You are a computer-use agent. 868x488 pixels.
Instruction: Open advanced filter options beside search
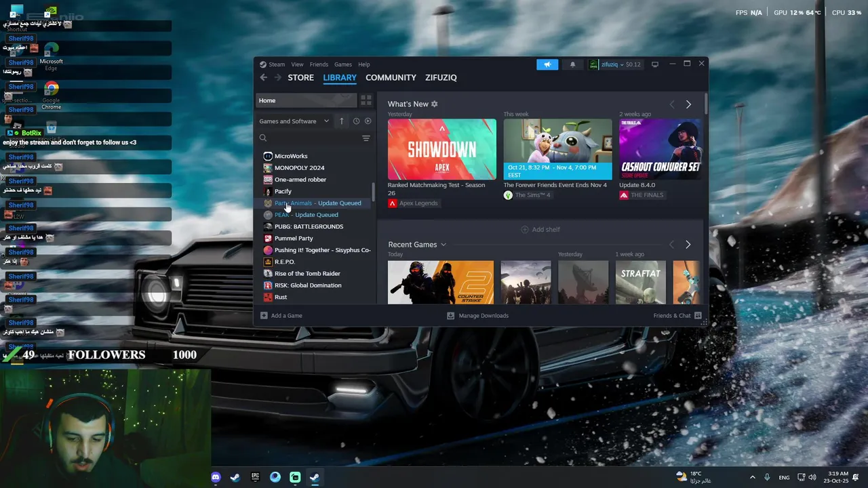coord(366,138)
